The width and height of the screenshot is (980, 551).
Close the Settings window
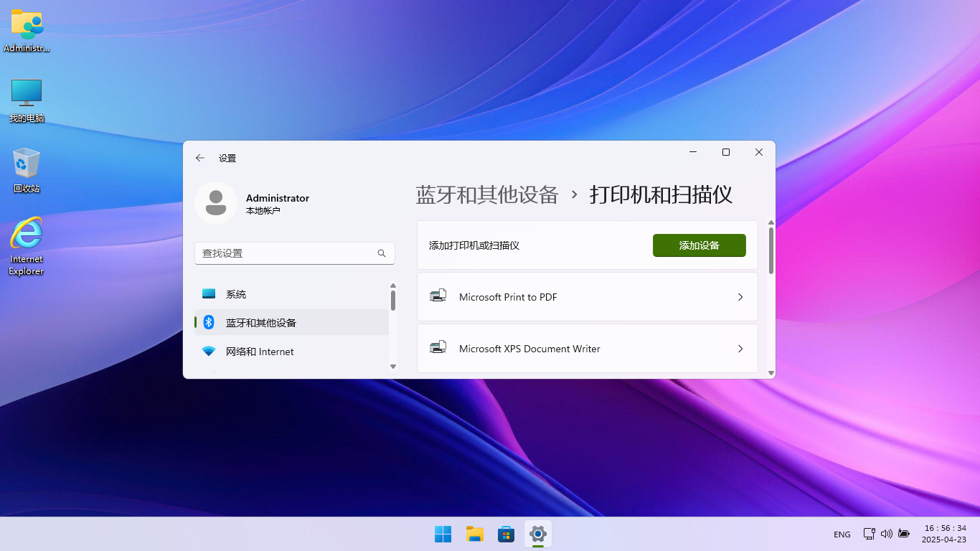pos(759,152)
